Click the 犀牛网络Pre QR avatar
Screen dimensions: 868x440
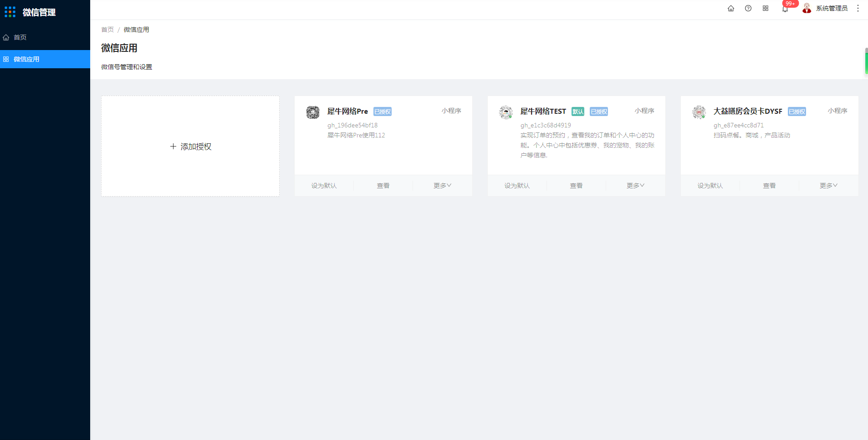pyautogui.click(x=313, y=112)
